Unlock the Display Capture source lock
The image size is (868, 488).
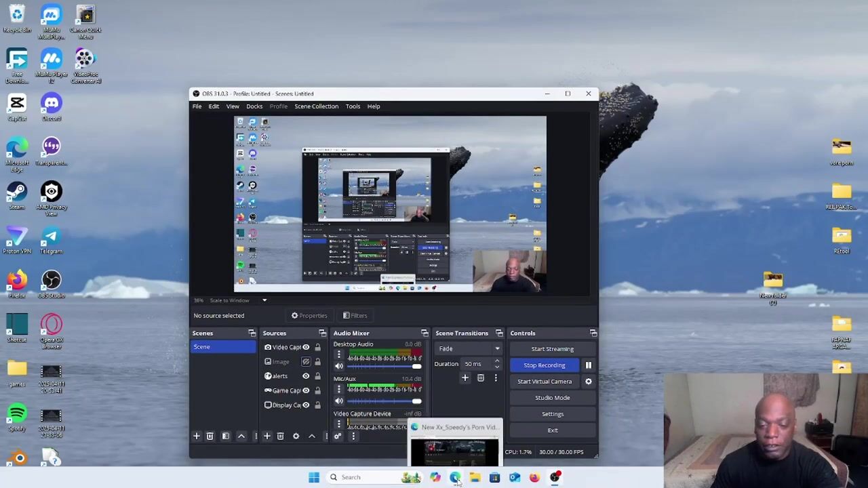pos(317,405)
